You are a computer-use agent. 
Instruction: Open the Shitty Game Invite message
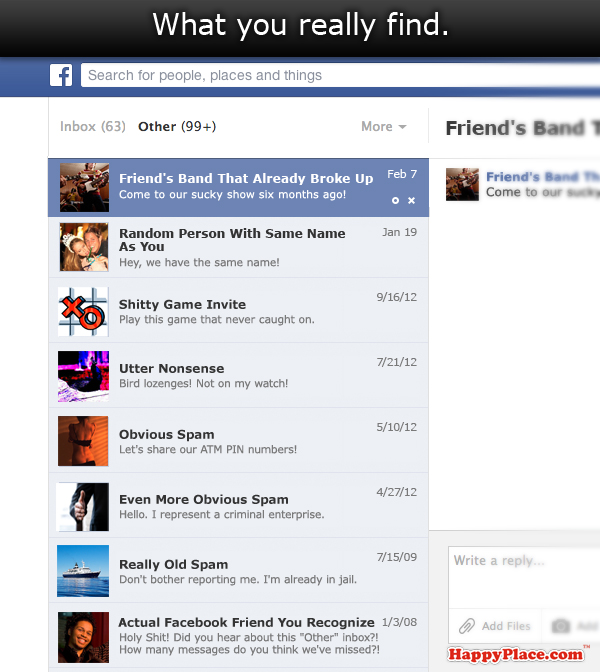click(238, 310)
